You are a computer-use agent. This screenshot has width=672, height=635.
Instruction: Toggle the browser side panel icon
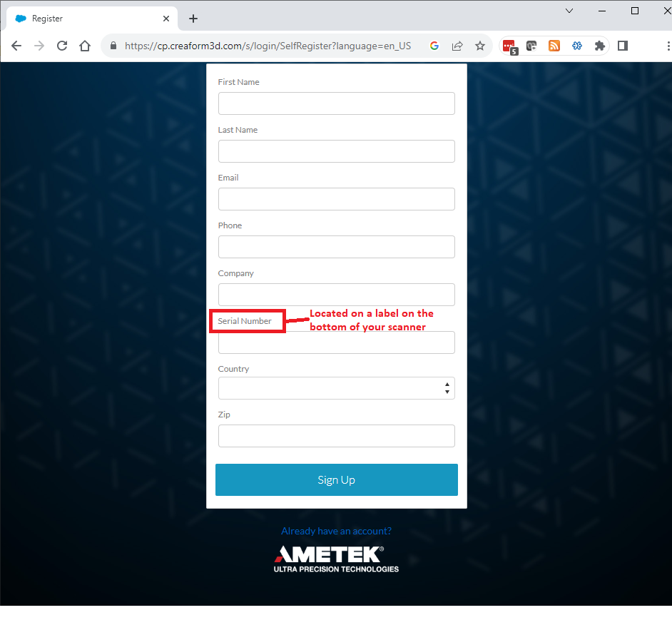tap(623, 46)
